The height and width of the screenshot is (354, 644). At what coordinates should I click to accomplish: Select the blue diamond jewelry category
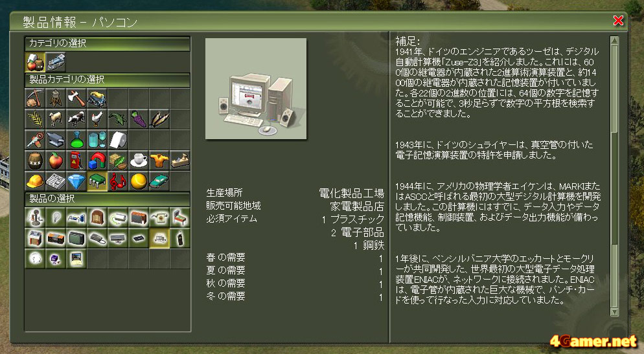point(76,181)
